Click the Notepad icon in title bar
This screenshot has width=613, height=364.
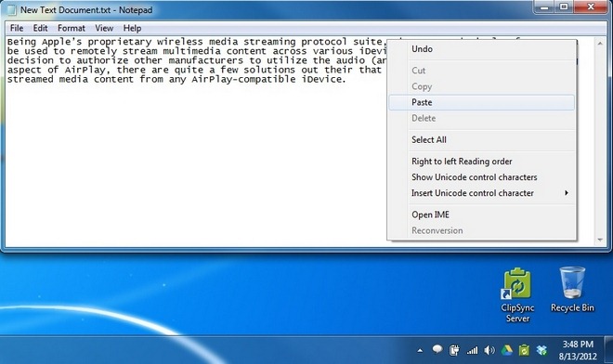11,10
